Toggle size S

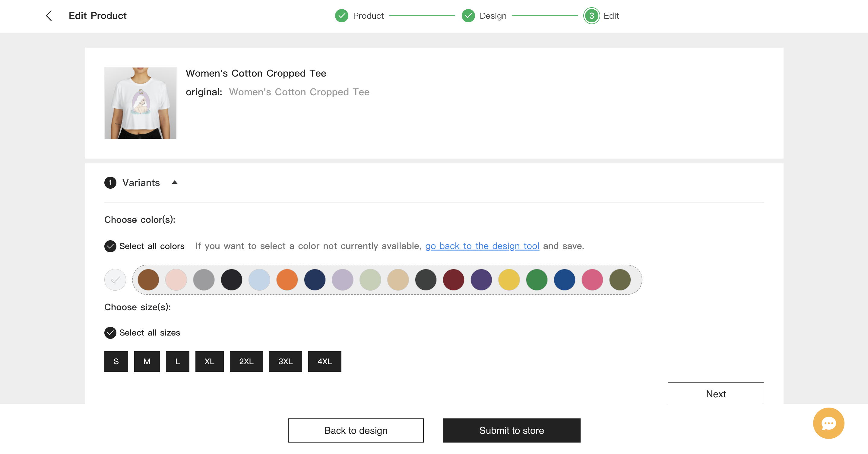[116, 361]
